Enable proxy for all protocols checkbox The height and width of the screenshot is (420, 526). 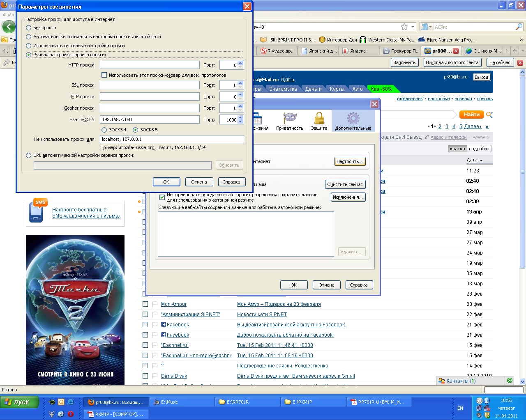click(x=104, y=75)
